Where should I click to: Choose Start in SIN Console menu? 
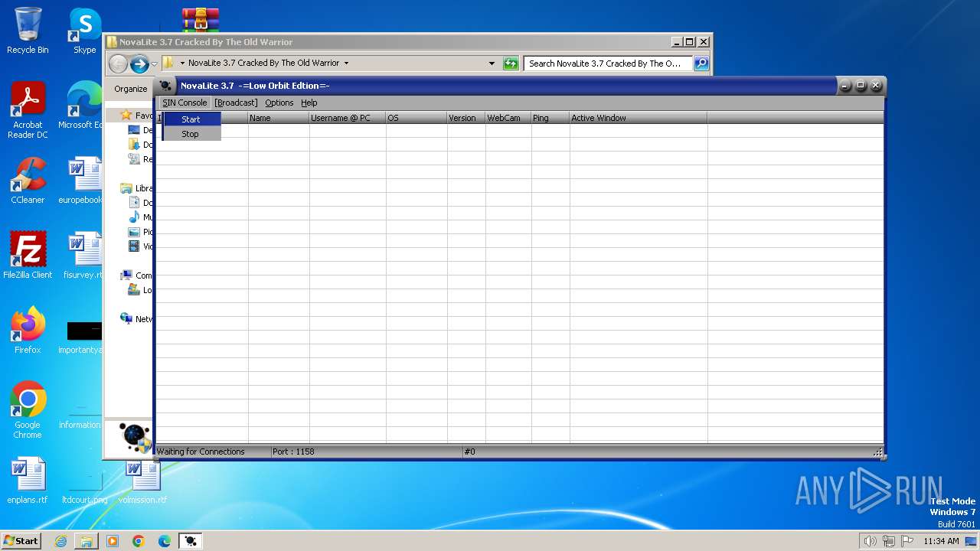coord(191,119)
